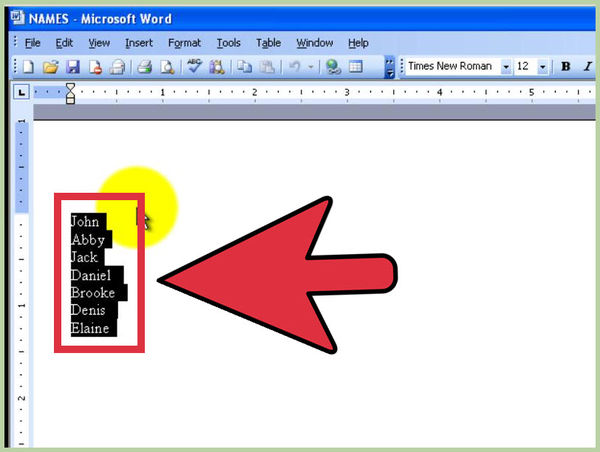Click the vertical ruler on the left edge
The image size is (600, 452).
coord(22,282)
